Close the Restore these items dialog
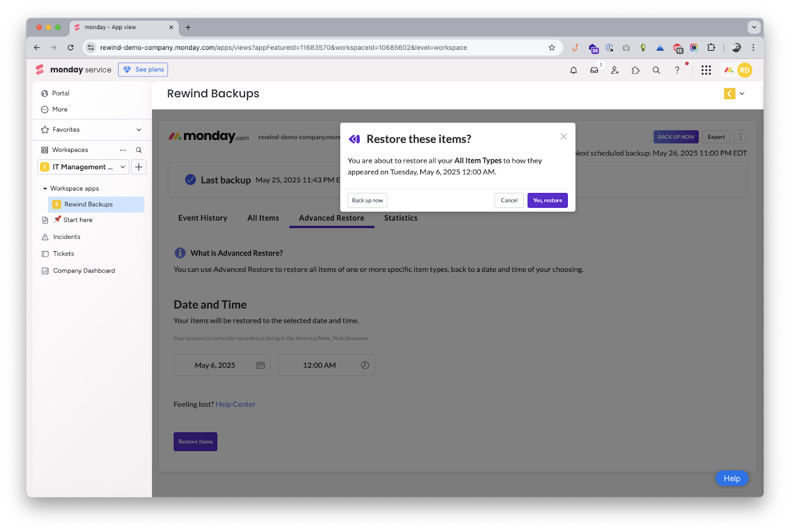The width and height of the screenshot is (790, 532). pyautogui.click(x=563, y=137)
